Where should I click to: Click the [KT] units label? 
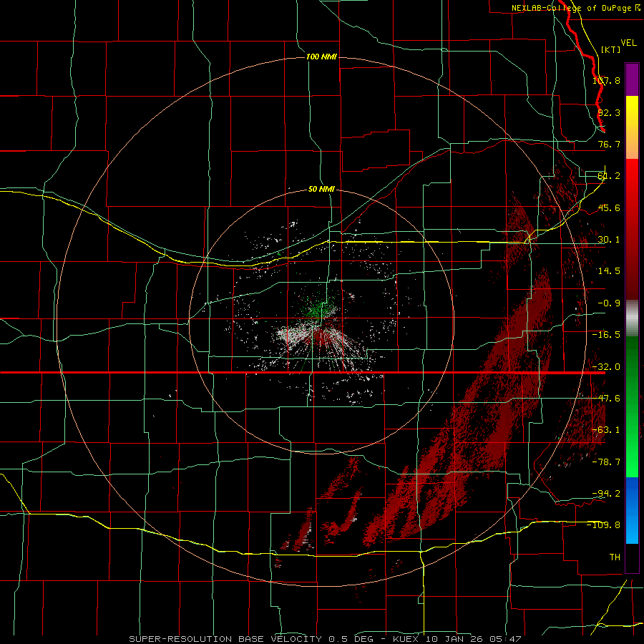[611, 49]
